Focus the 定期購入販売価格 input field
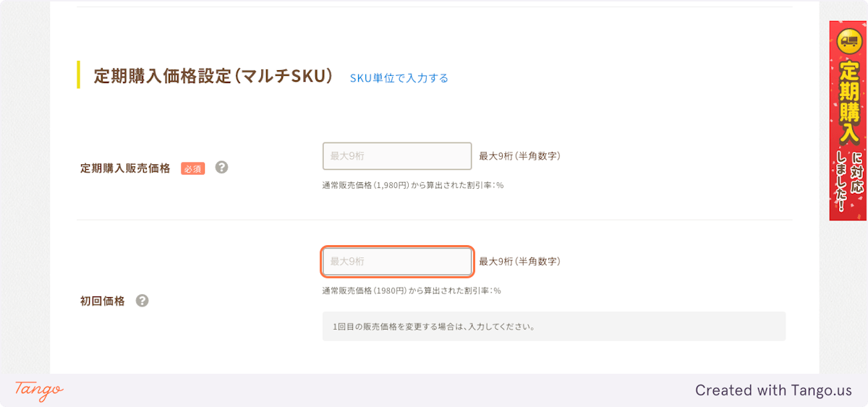The height and width of the screenshot is (407, 868). (397, 156)
